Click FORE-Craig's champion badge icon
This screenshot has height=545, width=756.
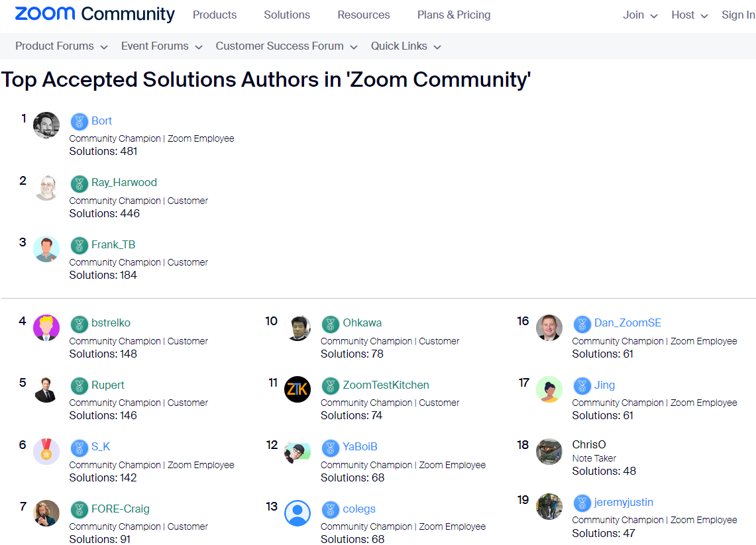79,509
